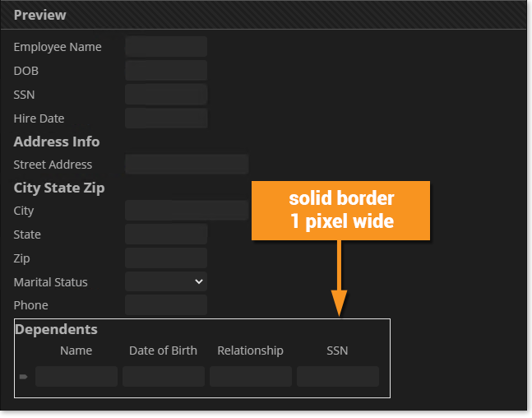Click the Preview panel title bar
This screenshot has height=418, width=532.
pyautogui.click(x=263, y=15)
